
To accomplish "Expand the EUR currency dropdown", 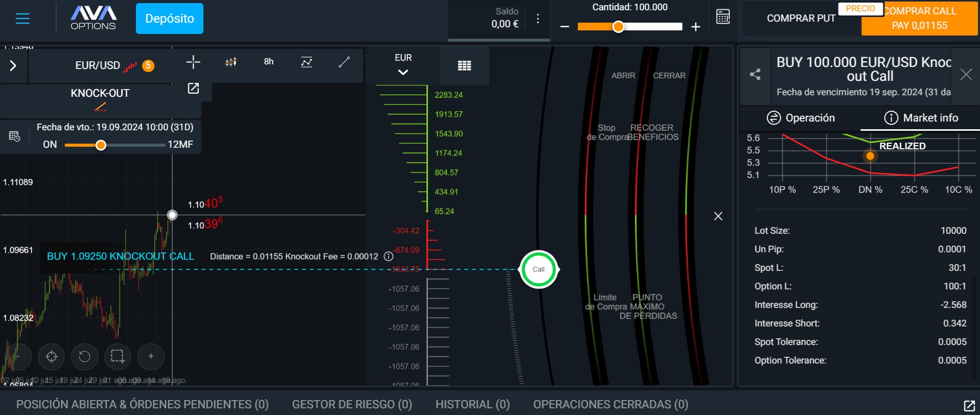I will (x=403, y=65).
